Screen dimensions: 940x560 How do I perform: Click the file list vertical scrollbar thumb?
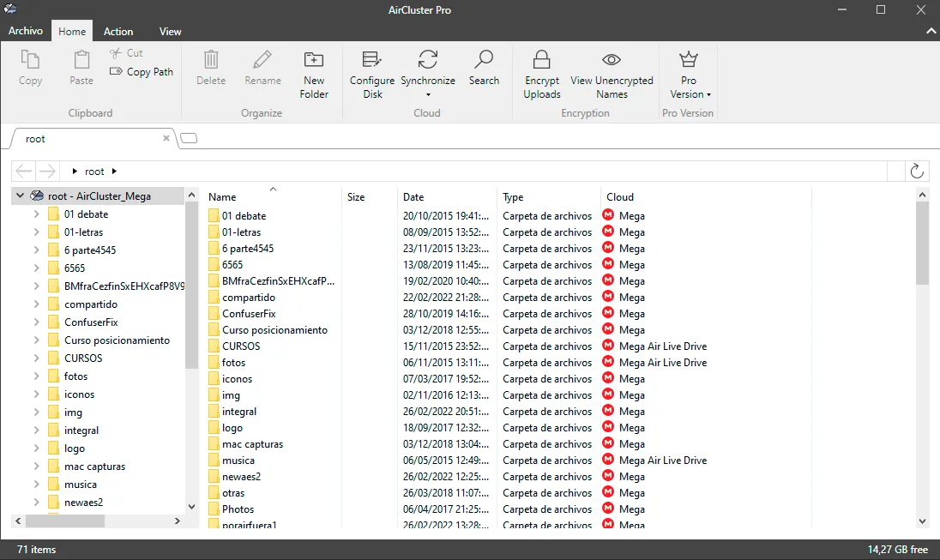tap(922, 243)
